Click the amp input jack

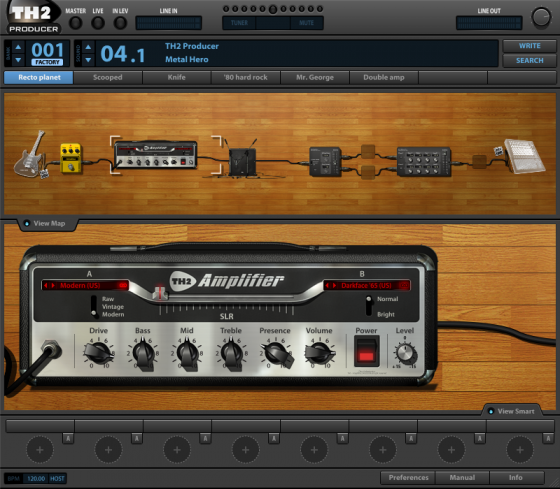[x=51, y=349]
